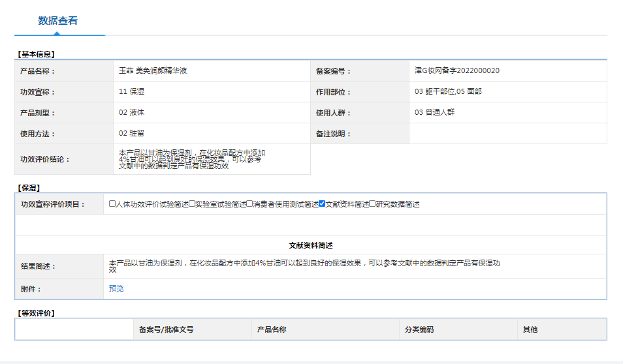Tick the 实验室试验简述 checkbox
623x364 pixels.
tap(192, 204)
